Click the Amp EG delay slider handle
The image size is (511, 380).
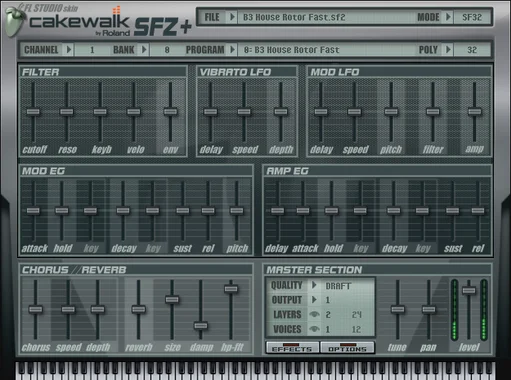point(277,210)
